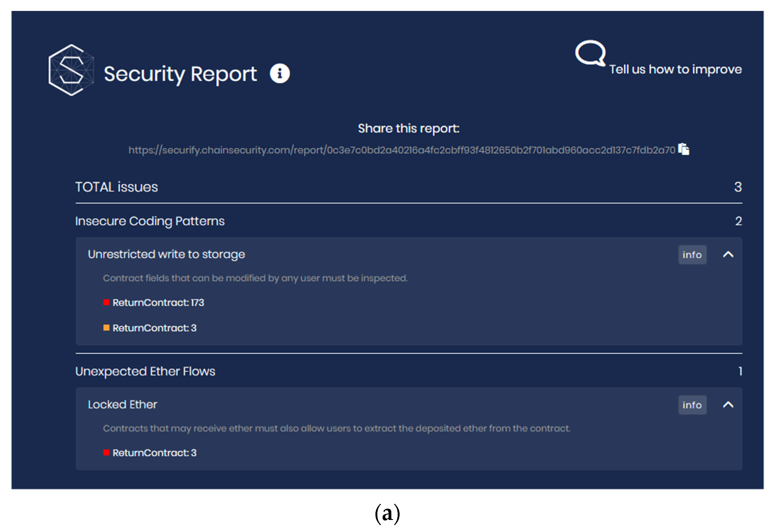
Task: Click red marker beside ReturnContract: 173
Action: click(106, 302)
